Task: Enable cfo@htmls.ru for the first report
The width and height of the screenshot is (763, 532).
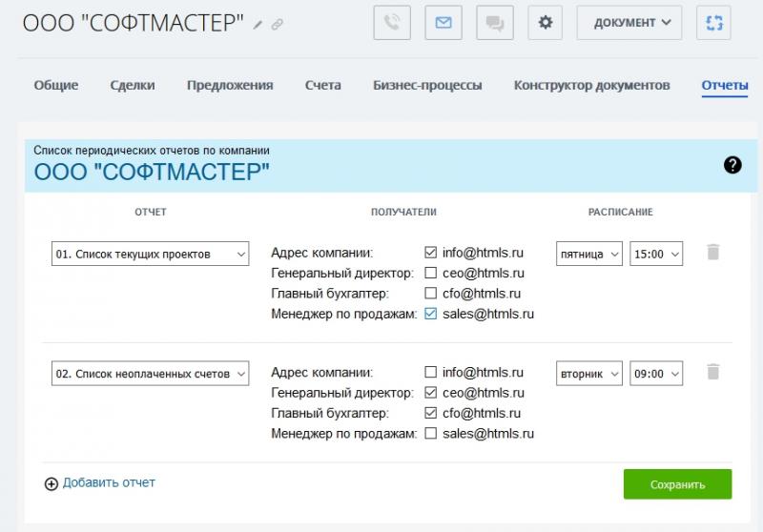Action: click(x=431, y=294)
